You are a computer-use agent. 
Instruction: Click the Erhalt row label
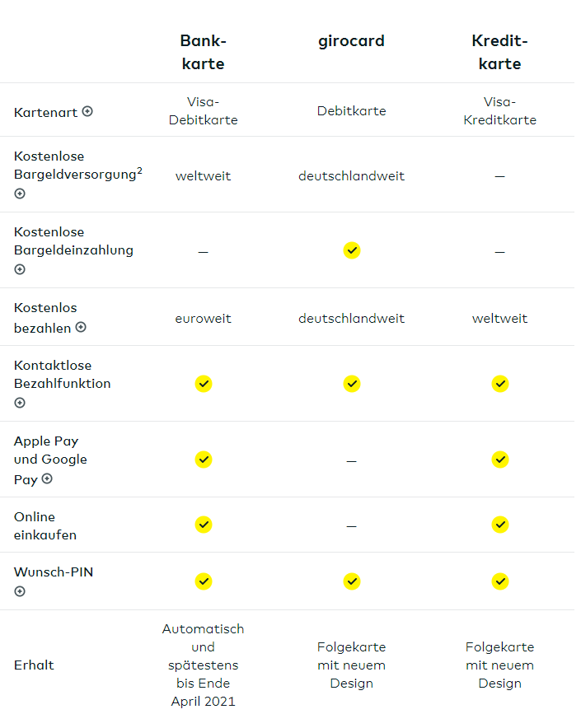coord(34,665)
